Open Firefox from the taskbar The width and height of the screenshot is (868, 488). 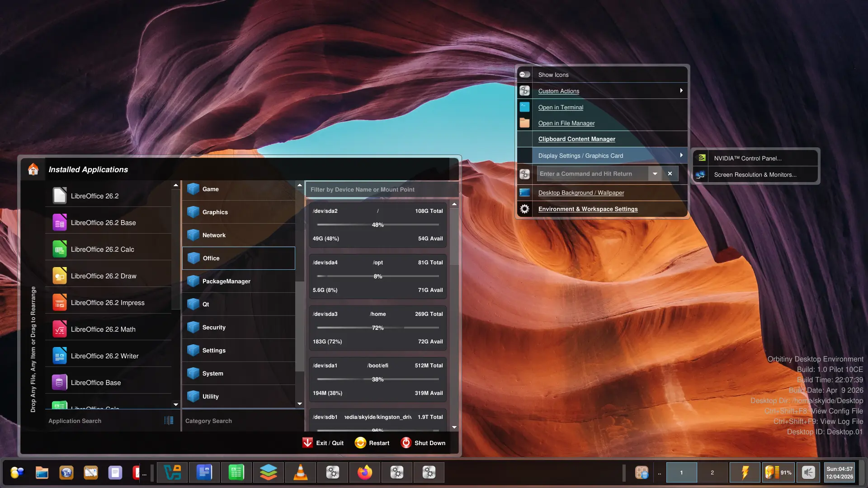click(365, 473)
